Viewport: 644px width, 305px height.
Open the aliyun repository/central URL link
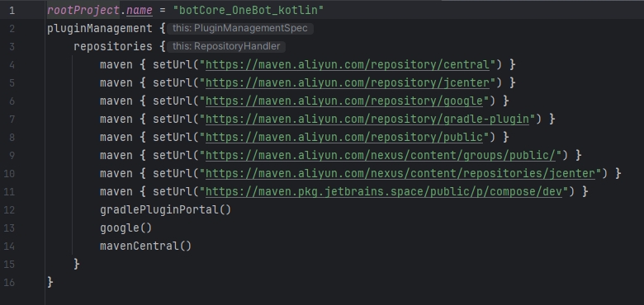coord(348,65)
